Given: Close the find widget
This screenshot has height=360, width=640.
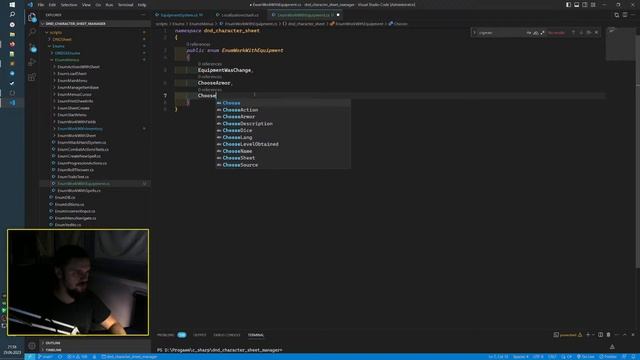Looking at the screenshot, I should (x=596, y=32).
